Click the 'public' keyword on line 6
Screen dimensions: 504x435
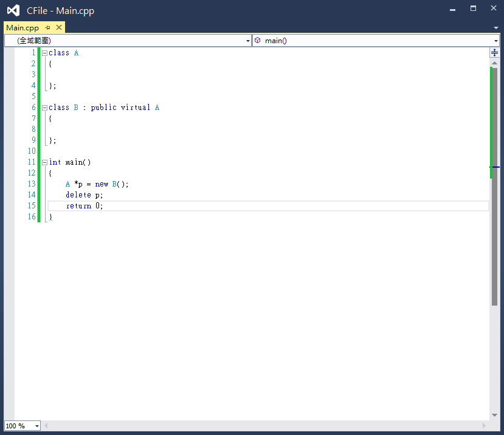(x=103, y=108)
